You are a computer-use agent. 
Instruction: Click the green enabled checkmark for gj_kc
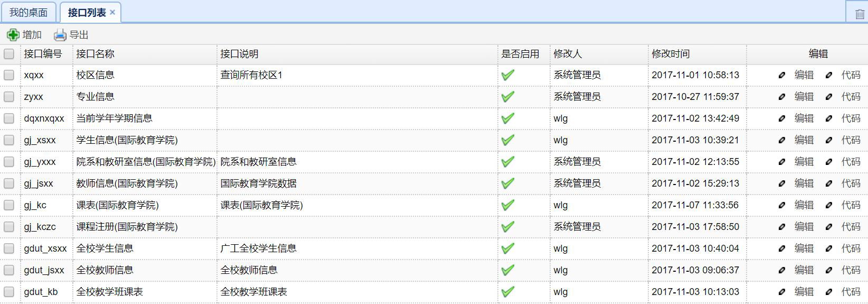(508, 205)
